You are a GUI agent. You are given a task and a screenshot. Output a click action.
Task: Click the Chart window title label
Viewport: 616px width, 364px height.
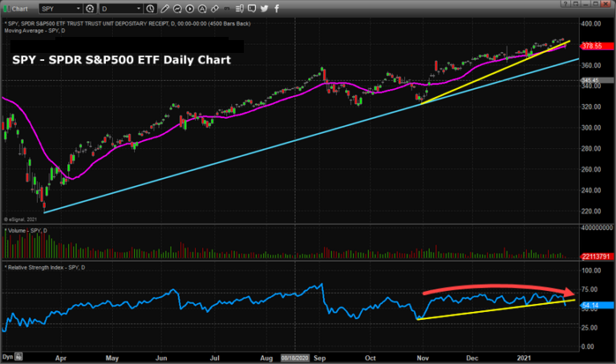pos(19,9)
